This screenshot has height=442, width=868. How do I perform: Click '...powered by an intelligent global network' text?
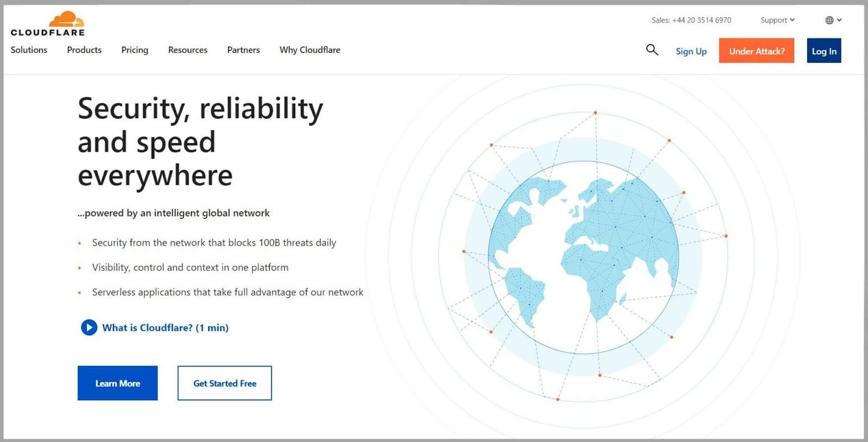click(174, 213)
